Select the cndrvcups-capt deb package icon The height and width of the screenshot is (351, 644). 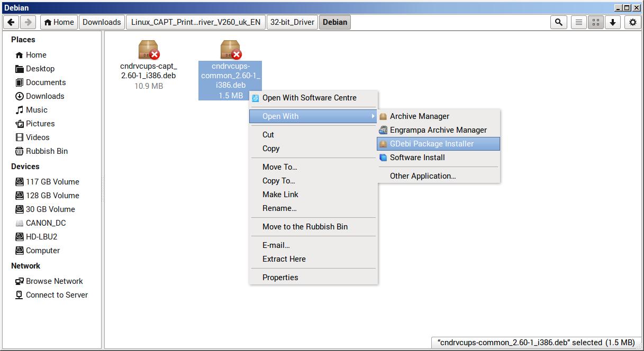(148, 50)
